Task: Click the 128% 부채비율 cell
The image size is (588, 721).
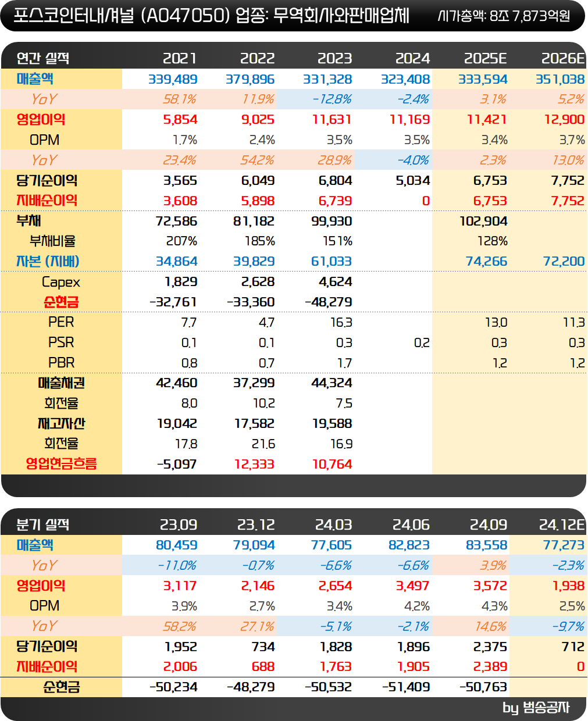Action: coord(492,241)
